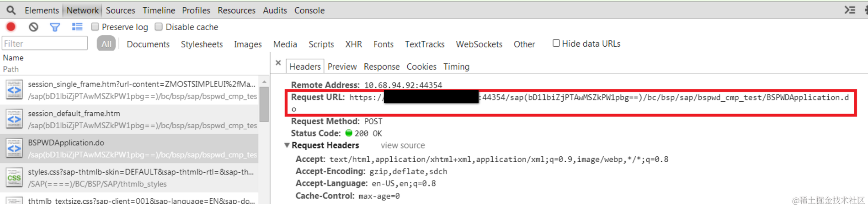Select the Preview tab
The image size is (868, 208).
pos(342,66)
